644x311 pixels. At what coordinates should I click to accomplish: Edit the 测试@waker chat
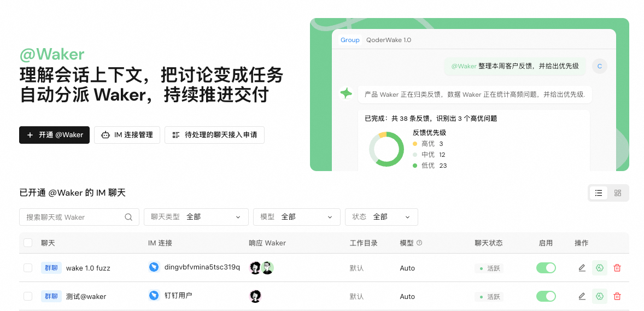point(582,296)
